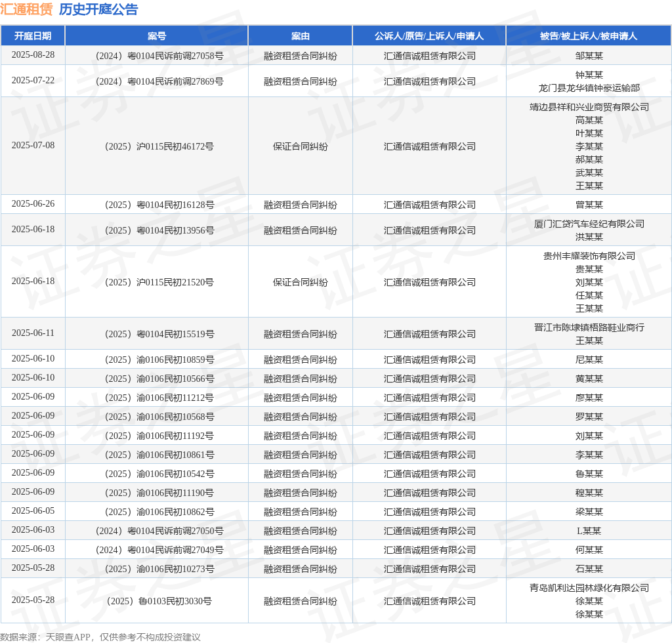Click defendant 程某某

pos(589,493)
